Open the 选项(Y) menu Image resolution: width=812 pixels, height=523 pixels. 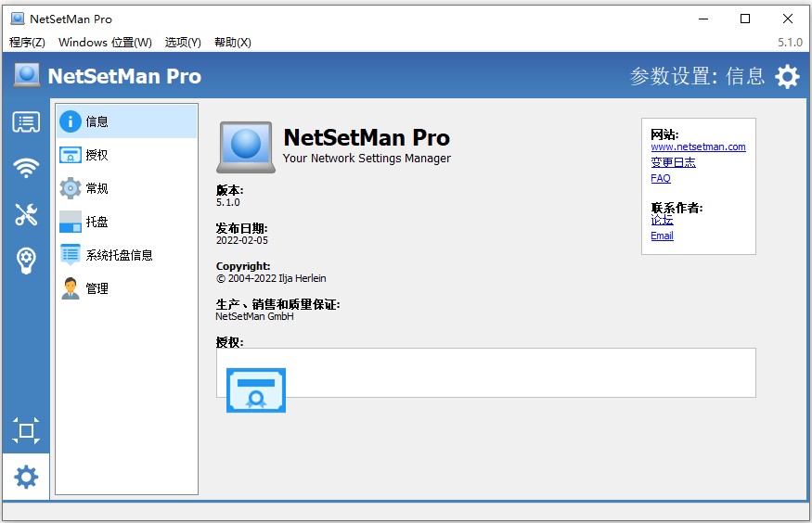(x=183, y=42)
